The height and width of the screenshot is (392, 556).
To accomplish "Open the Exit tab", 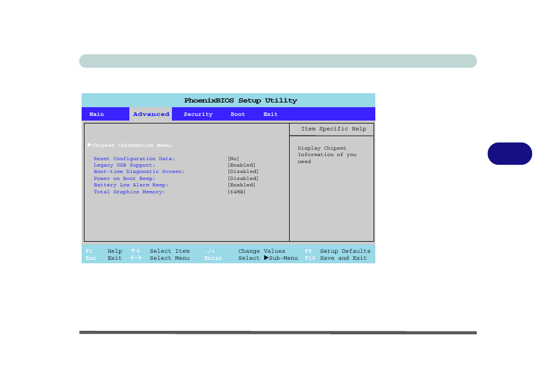I will click(x=270, y=114).
